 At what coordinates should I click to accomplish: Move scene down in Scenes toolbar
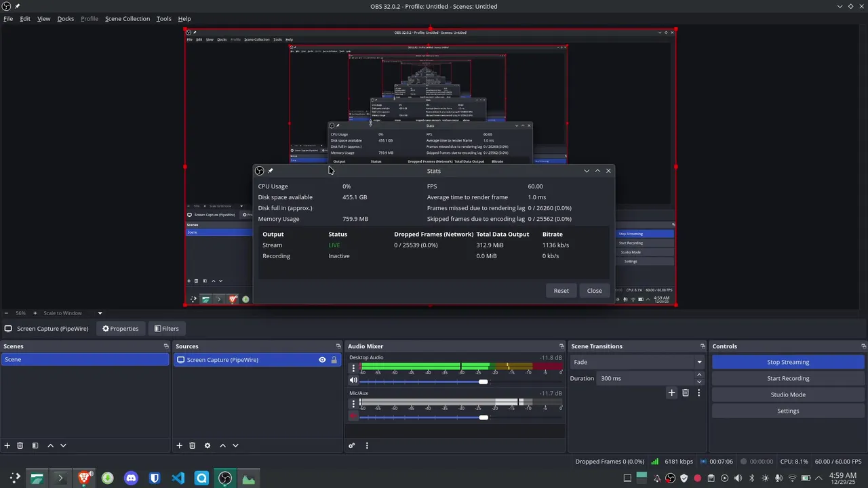(63, 445)
